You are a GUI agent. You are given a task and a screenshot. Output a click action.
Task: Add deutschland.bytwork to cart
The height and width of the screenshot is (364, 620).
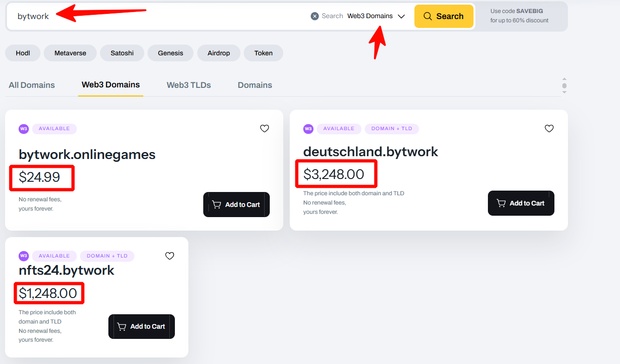point(521,203)
